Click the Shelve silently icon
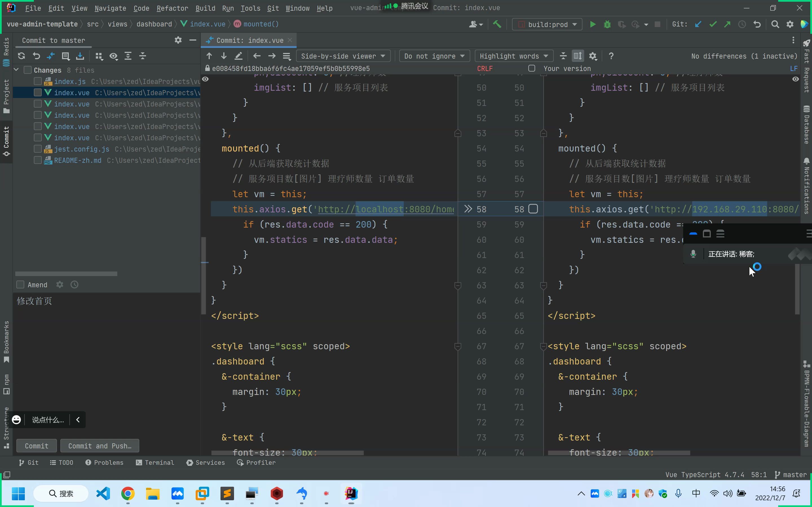The height and width of the screenshot is (507, 812). pyautogui.click(x=80, y=56)
